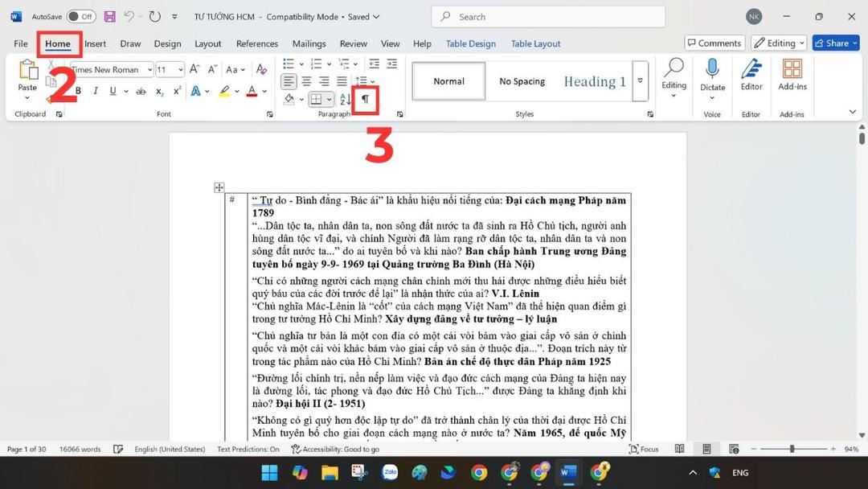Select the Bold formatting icon
This screenshot has width=868, height=489.
coord(78,91)
